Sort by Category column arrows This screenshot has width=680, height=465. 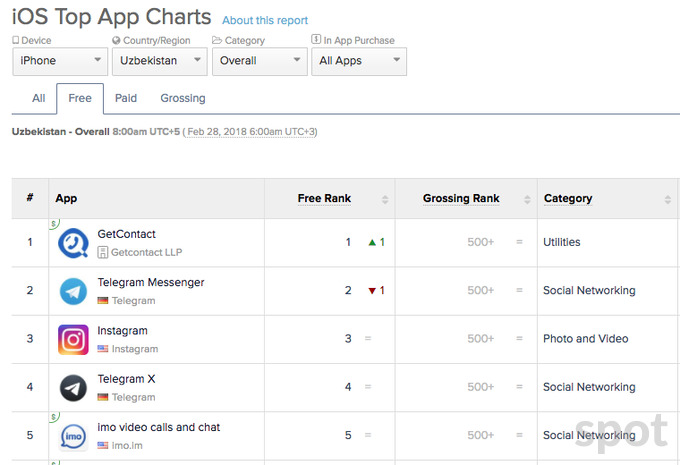click(671, 199)
